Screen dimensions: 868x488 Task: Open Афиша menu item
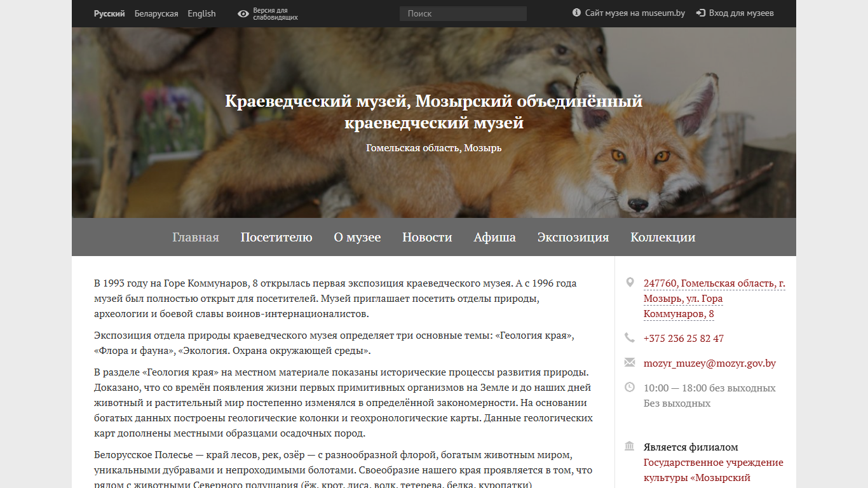tap(494, 237)
